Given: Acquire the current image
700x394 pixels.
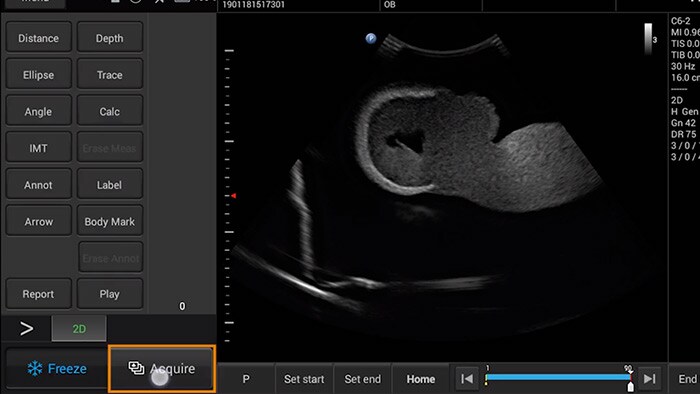Looking at the screenshot, I should (x=162, y=369).
